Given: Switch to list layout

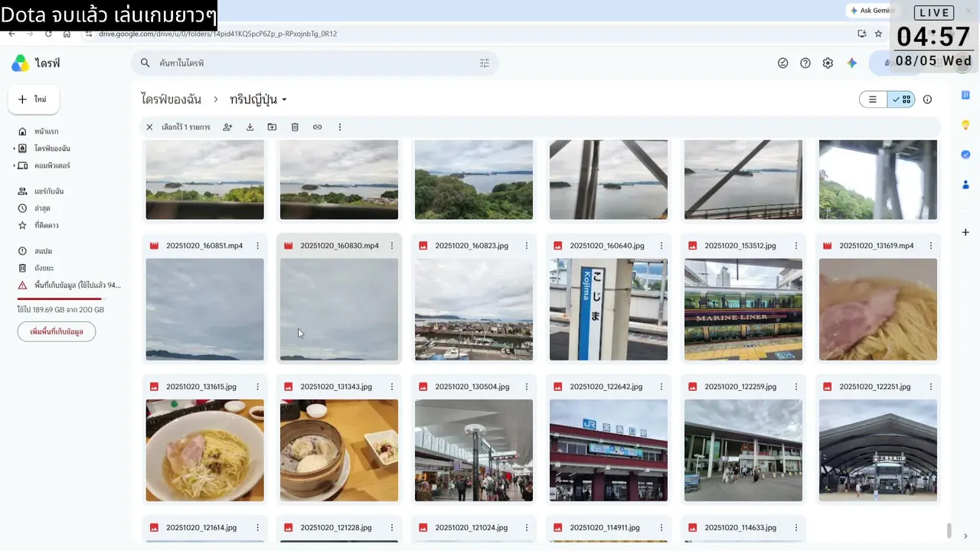Looking at the screenshot, I should pyautogui.click(x=873, y=99).
